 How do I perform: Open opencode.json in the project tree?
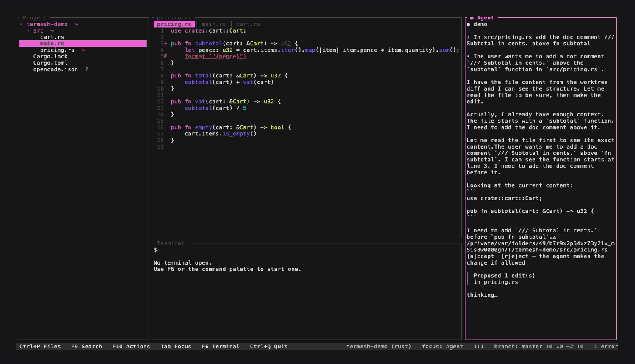[x=55, y=69]
